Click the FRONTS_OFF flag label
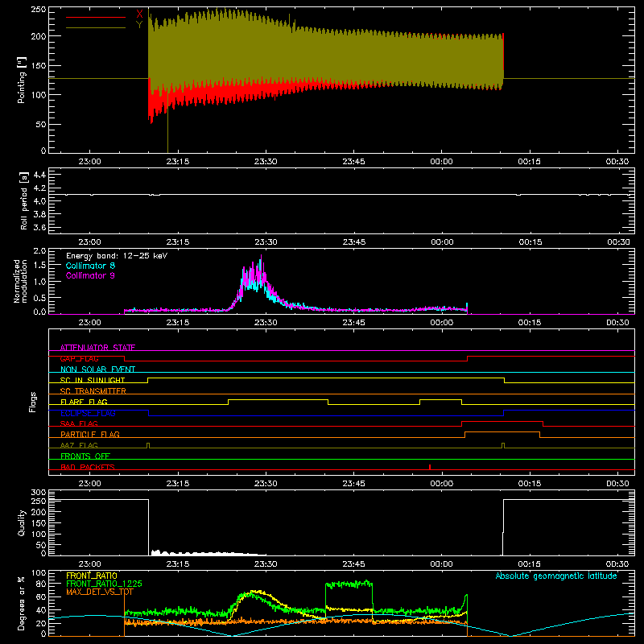 pyautogui.click(x=85, y=456)
